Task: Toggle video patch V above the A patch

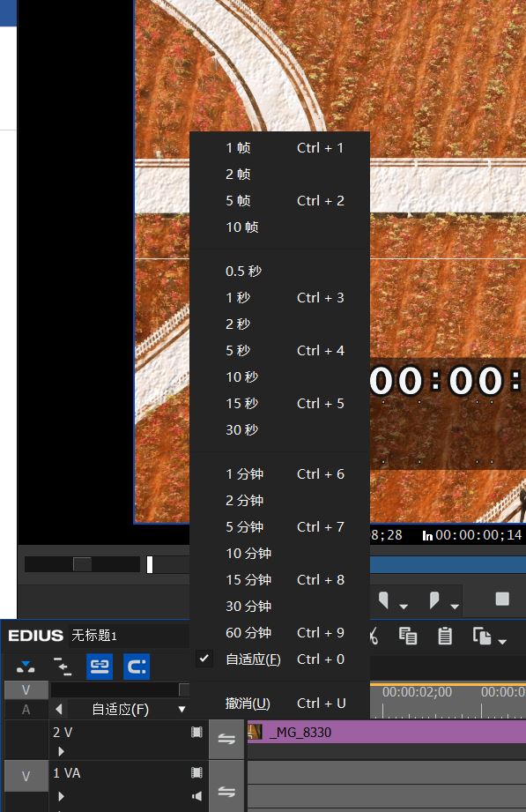Action: [26, 689]
